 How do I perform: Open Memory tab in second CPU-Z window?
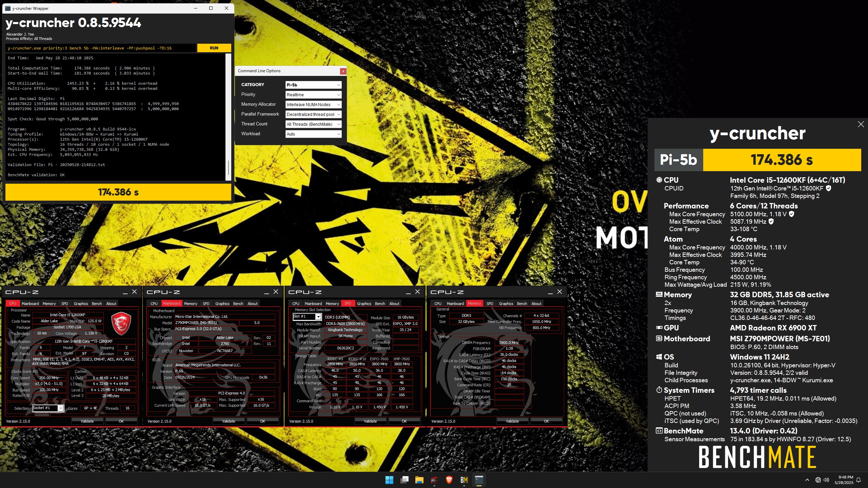tap(190, 304)
